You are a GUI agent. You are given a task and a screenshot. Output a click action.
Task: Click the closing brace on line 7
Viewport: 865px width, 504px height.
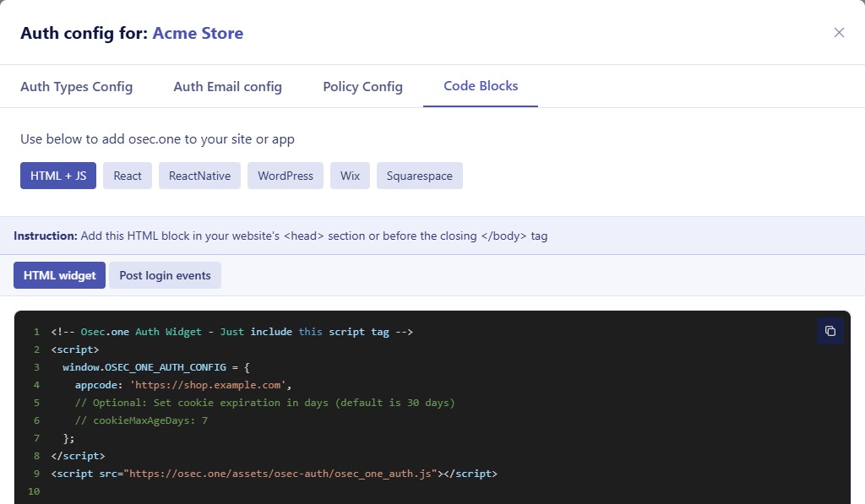[69, 438]
